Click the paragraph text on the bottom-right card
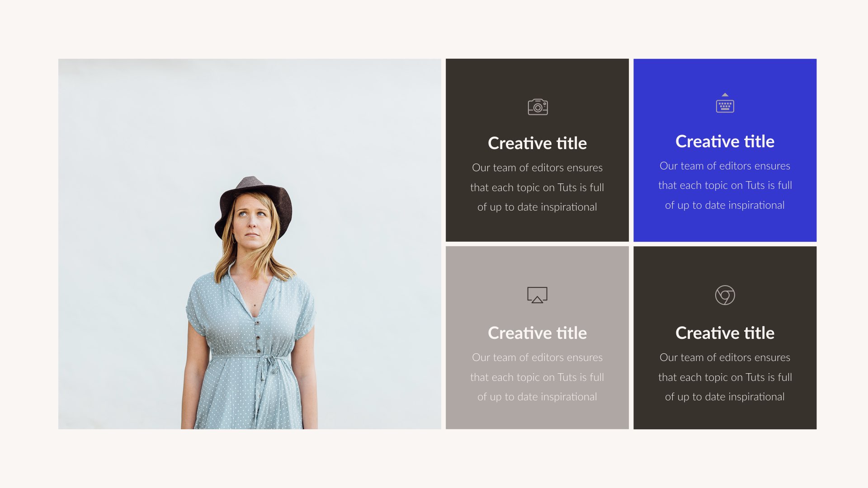The image size is (868, 488). pos(725,377)
